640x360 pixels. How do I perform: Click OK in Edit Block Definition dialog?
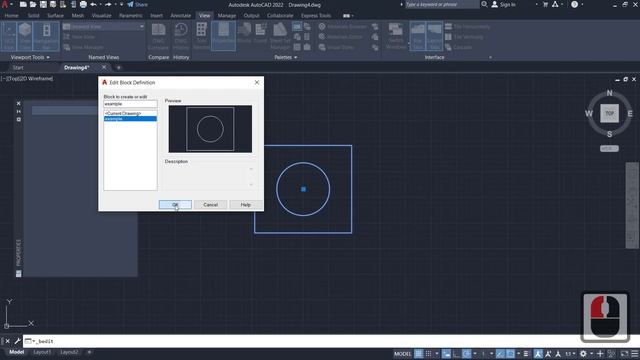pyautogui.click(x=175, y=204)
